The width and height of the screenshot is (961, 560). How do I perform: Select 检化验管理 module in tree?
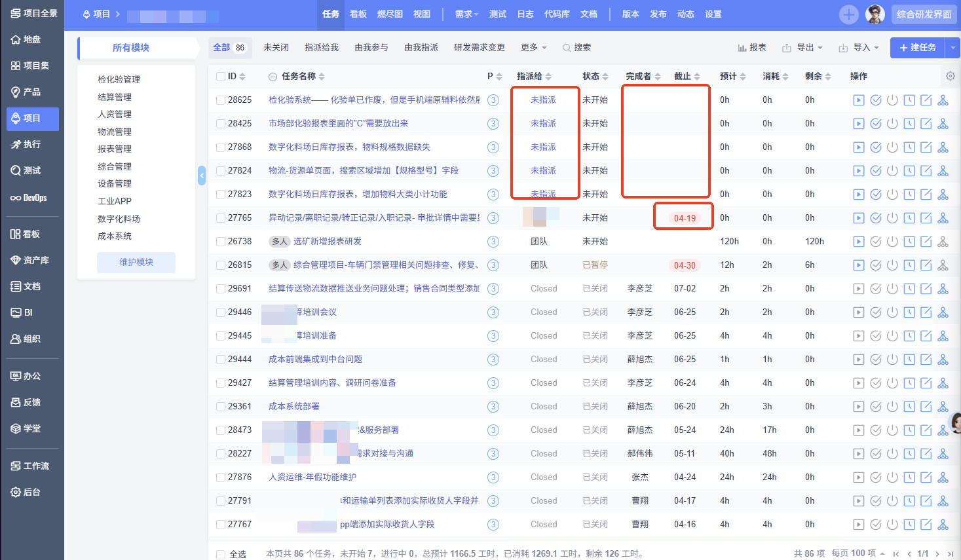(x=119, y=79)
